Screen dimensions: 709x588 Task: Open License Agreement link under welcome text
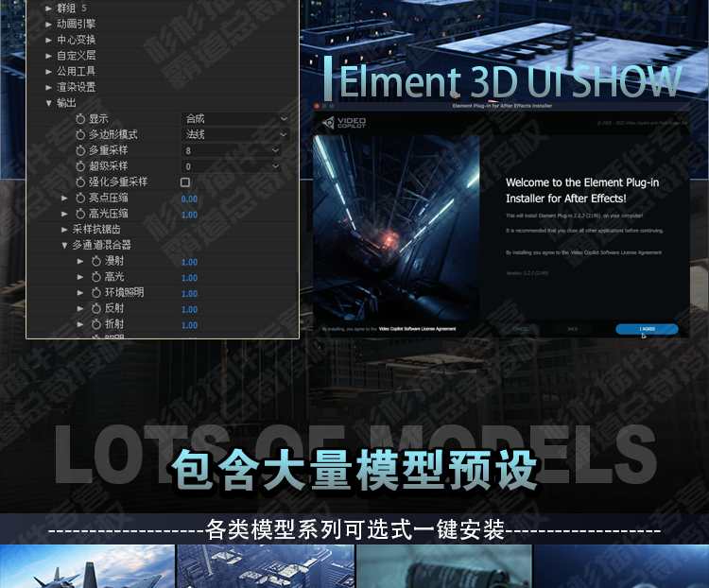click(615, 252)
